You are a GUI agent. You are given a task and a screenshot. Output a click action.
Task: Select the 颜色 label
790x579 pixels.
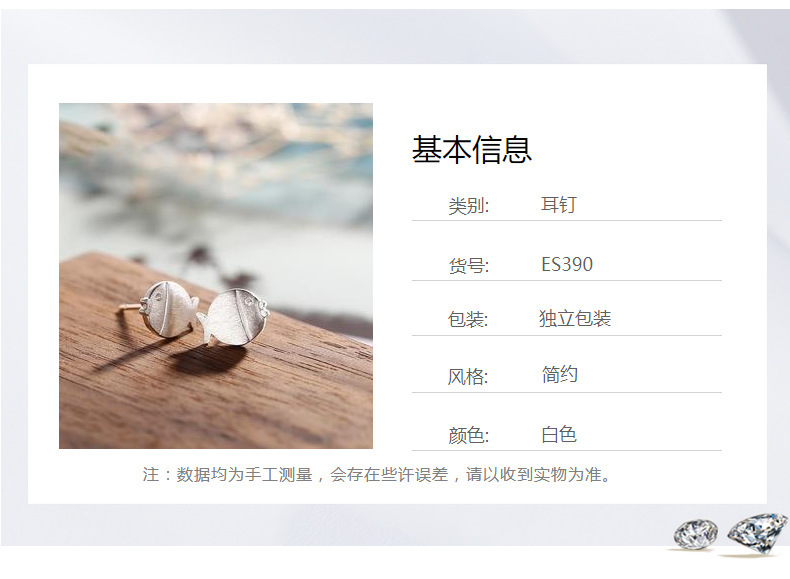pyautogui.click(x=469, y=435)
